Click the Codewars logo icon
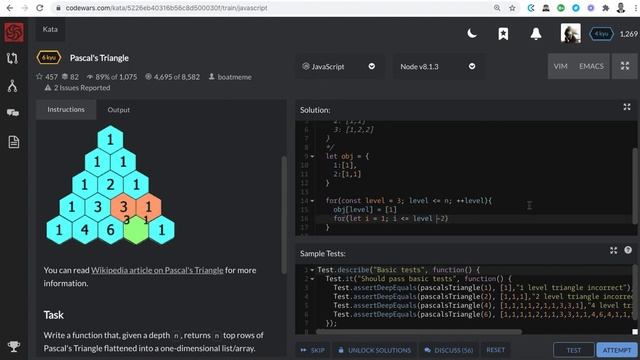Image resolution: width=640 pixels, height=360 pixels. [x=14, y=32]
